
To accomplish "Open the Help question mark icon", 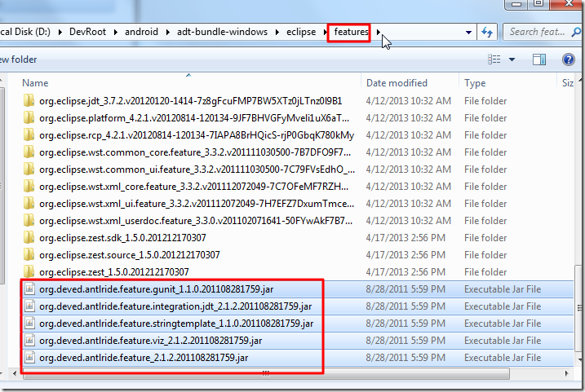I will pos(568,59).
